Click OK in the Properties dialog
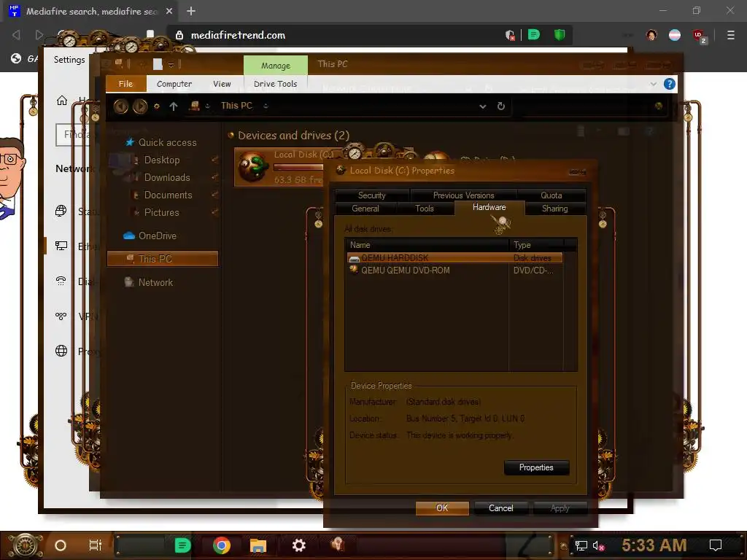The height and width of the screenshot is (560, 747). pyautogui.click(x=442, y=508)
